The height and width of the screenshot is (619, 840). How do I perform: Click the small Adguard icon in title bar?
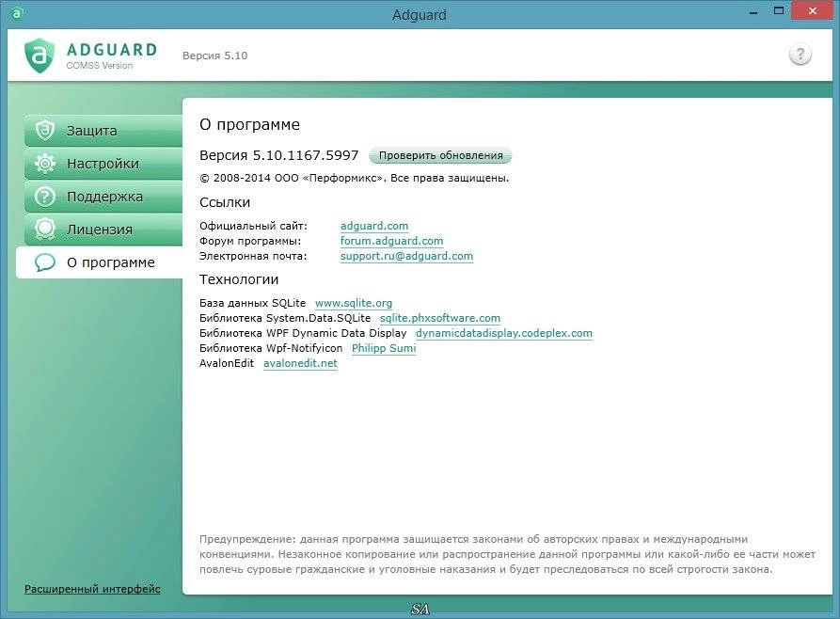click(x=17, y=13)
